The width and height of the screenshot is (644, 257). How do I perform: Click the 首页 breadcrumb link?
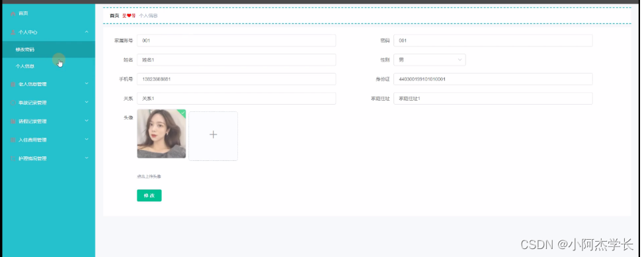[114, 16]
